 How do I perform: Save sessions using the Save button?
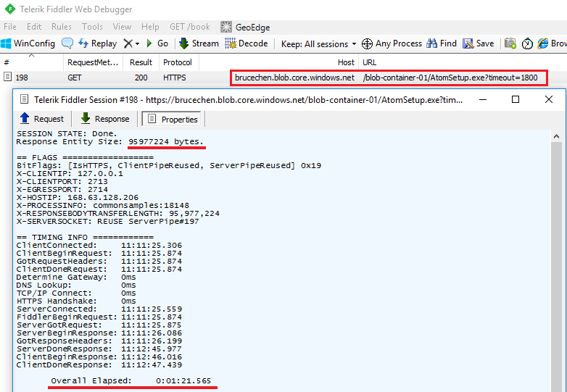pyautogui.click(x=478, y=43)
